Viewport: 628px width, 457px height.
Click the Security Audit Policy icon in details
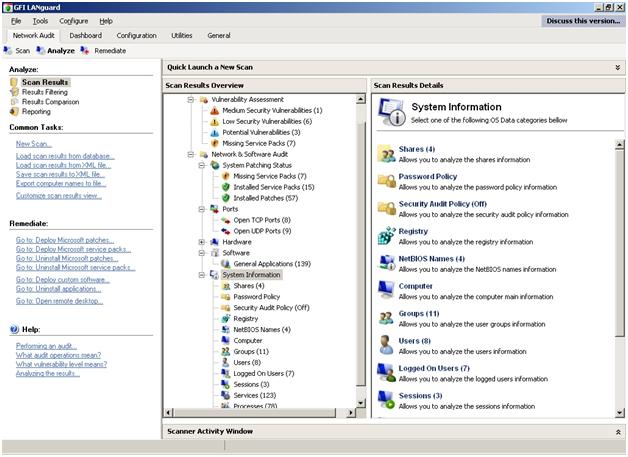coord(386,209)
